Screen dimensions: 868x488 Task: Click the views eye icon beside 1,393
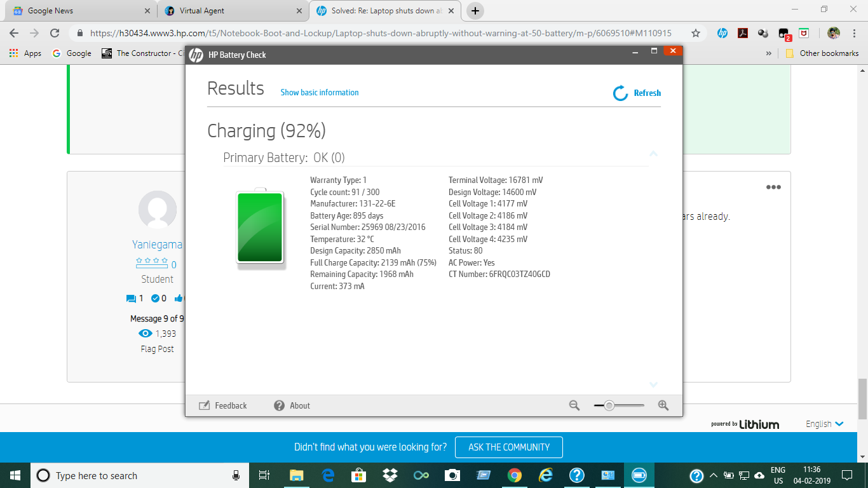tap(146, 334)
